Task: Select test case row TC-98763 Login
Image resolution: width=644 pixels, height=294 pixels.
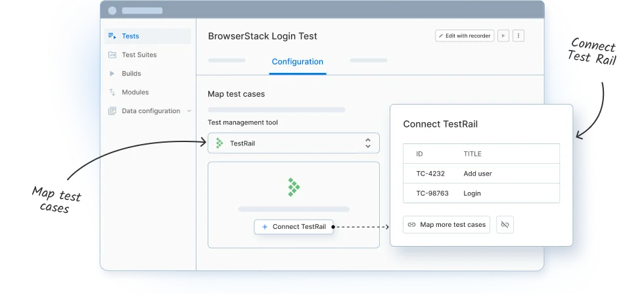Action: [481, 193]
